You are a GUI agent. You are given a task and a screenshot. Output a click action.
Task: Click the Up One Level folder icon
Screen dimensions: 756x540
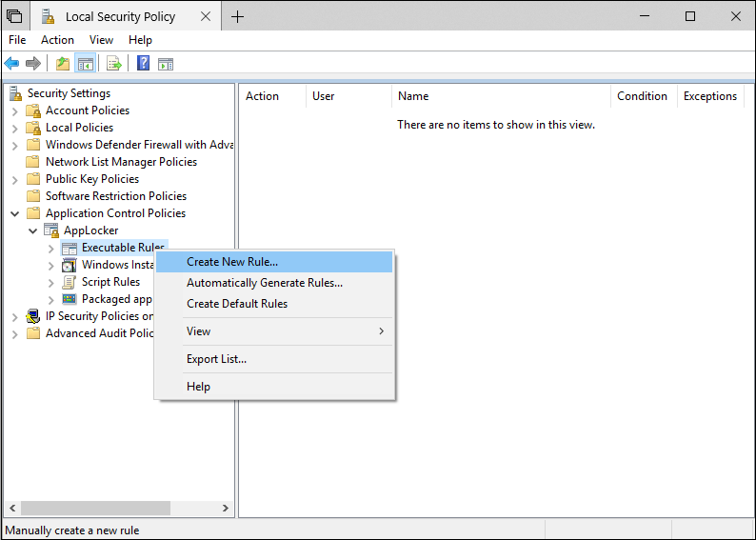click(63, 64)
